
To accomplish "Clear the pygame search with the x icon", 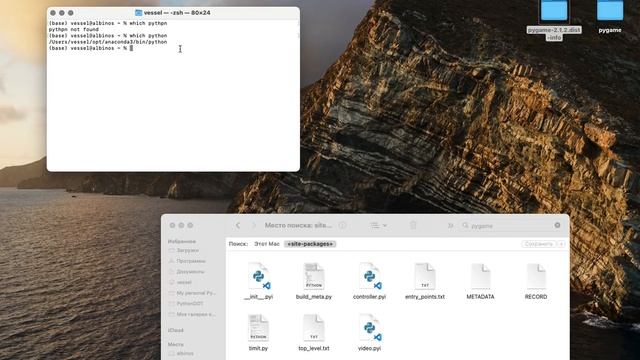I will (x=557, y=225).
